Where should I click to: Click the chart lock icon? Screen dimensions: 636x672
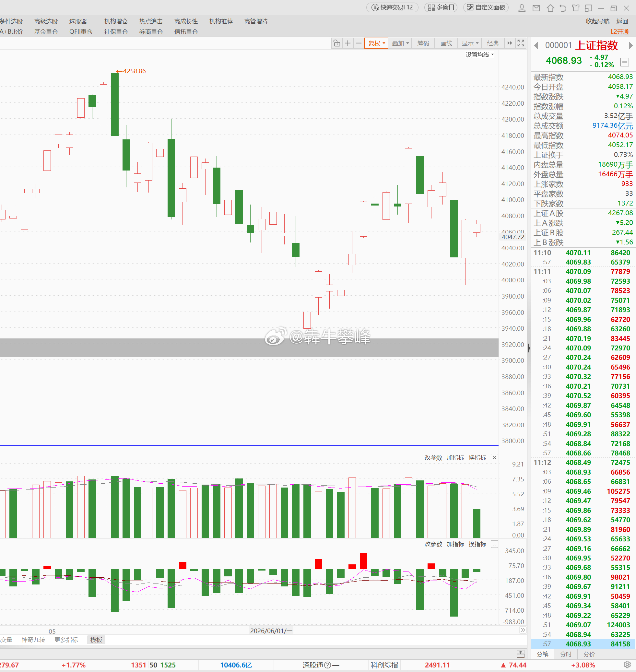coord(337,43)
